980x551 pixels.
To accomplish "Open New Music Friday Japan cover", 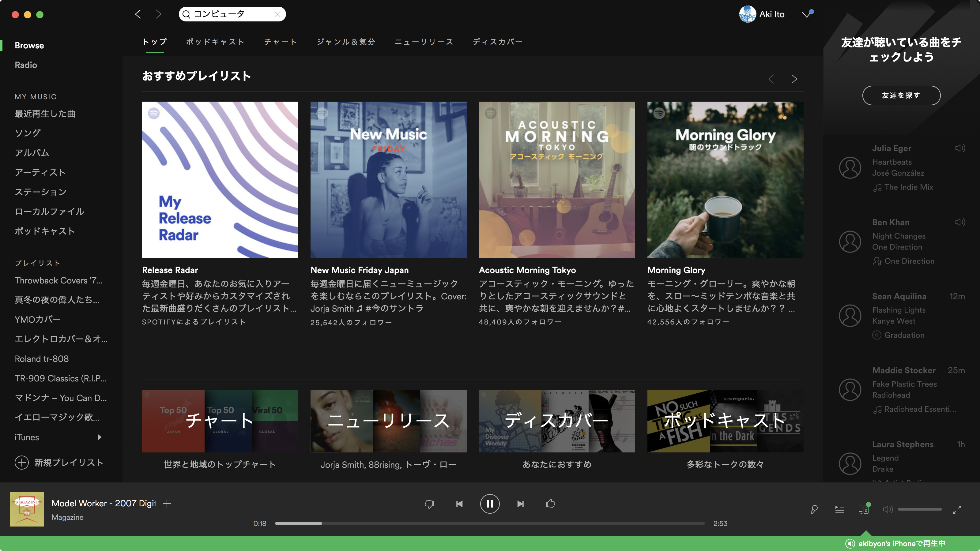I will pos(388,179).
